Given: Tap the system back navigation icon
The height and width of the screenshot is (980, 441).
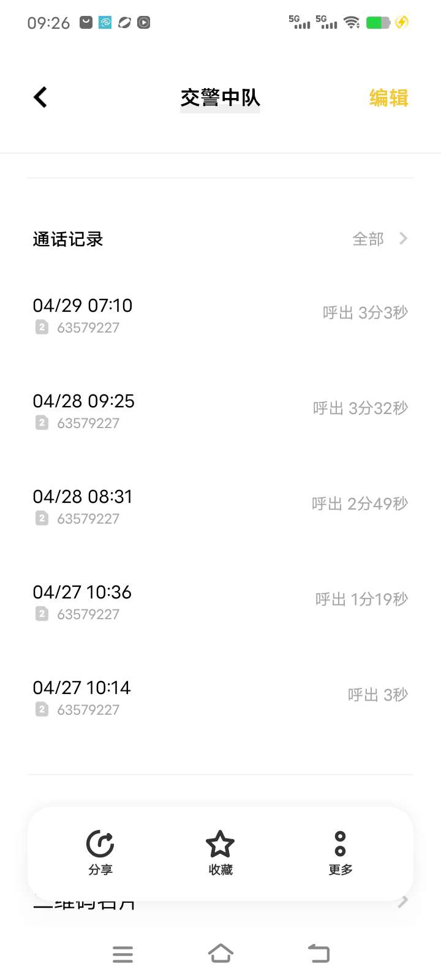Looking at the screenshot, I should tap(318, 953).
